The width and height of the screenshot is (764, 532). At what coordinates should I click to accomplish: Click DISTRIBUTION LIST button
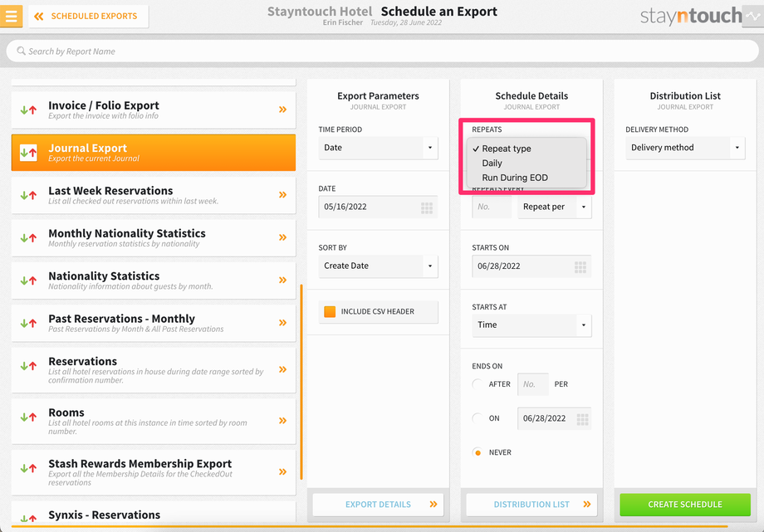click(x=531, y=505)
